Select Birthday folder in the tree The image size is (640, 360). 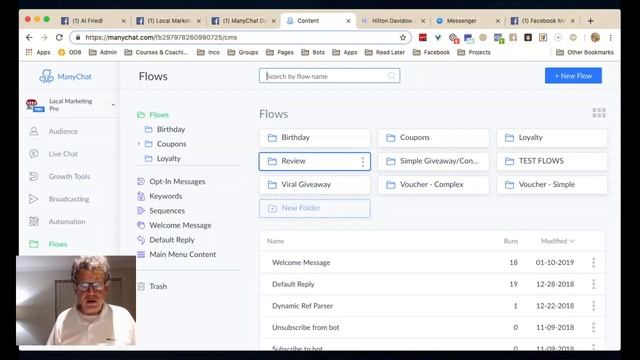(171, 129)
